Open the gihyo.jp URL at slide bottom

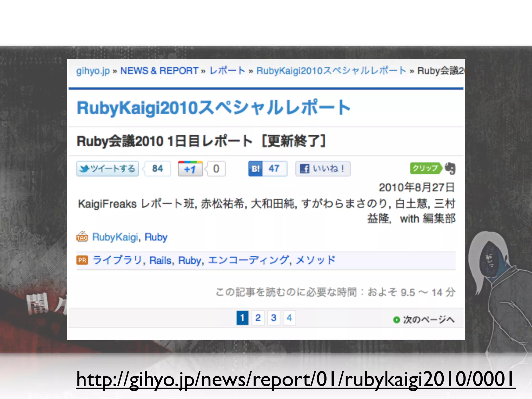296,380
